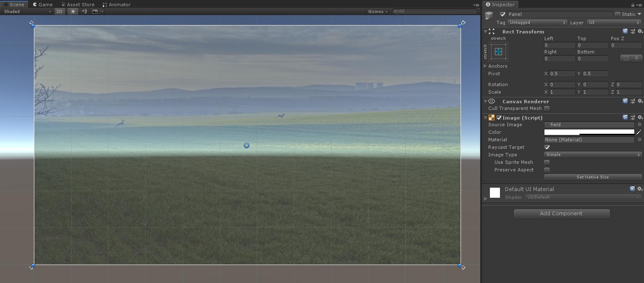
Task: Click the Set Native Size button
Action: 592,177
